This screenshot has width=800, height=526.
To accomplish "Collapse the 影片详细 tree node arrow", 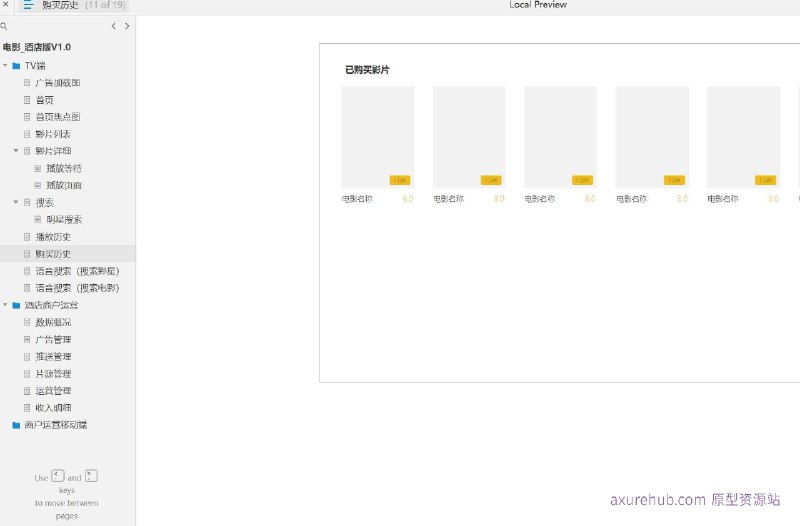I will pos(16,151).
